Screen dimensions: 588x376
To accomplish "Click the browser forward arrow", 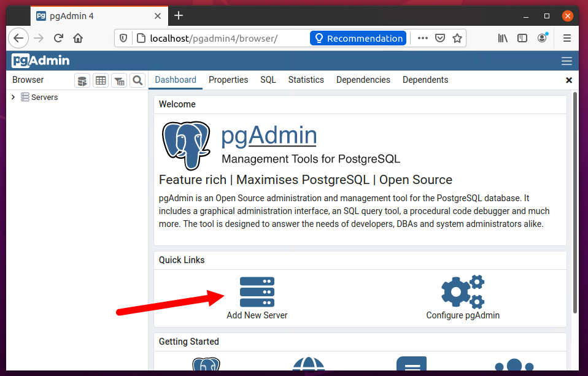I will [x=39, y=38].
